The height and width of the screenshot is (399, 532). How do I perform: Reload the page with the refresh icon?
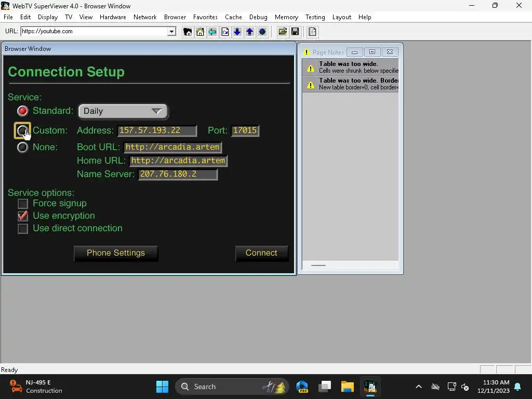(x=225, y=32)
